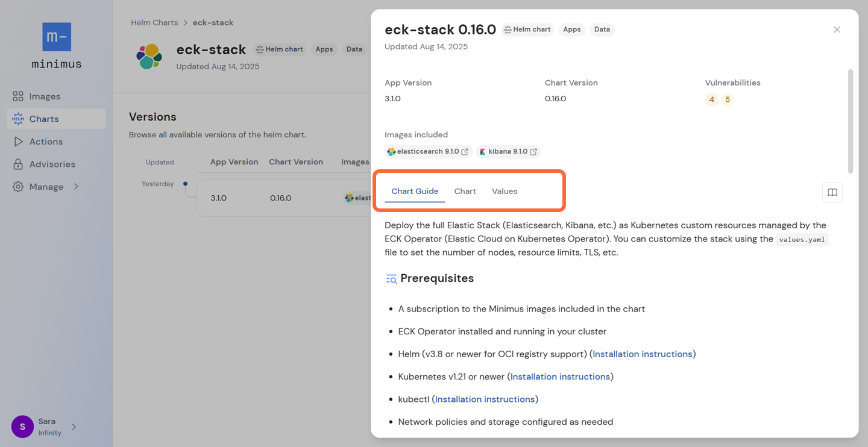Click the App Version value 3.1.0 in panel
Screen dimensions: 868x447
click(x=393, y=99)
